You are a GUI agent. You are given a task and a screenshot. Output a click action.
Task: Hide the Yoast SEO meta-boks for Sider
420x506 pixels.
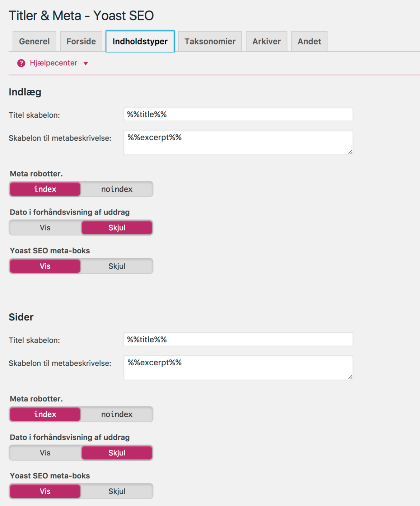click(117, 491)
